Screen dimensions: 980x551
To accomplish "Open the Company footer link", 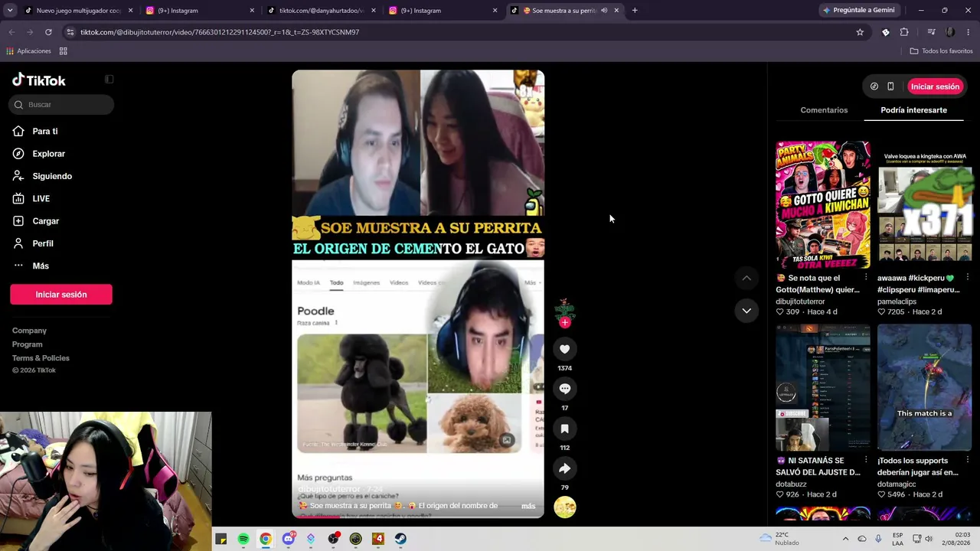I will [x=29, y=331].
